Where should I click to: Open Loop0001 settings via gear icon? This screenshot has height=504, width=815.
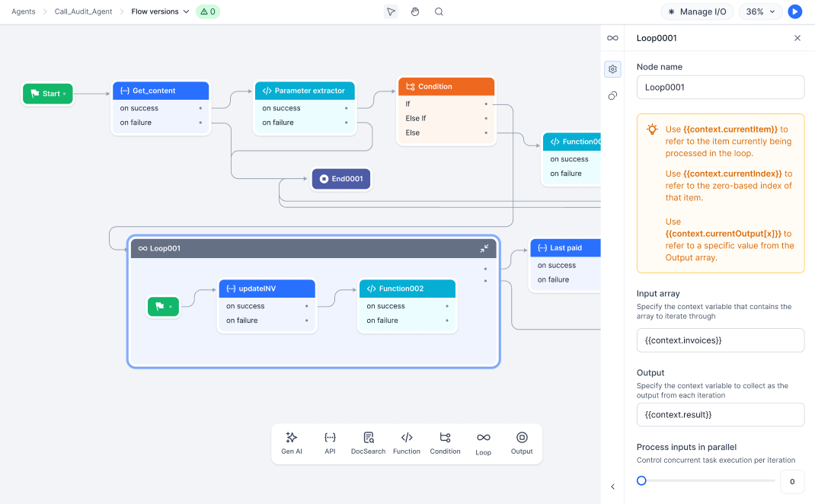[x=612, y=69]
